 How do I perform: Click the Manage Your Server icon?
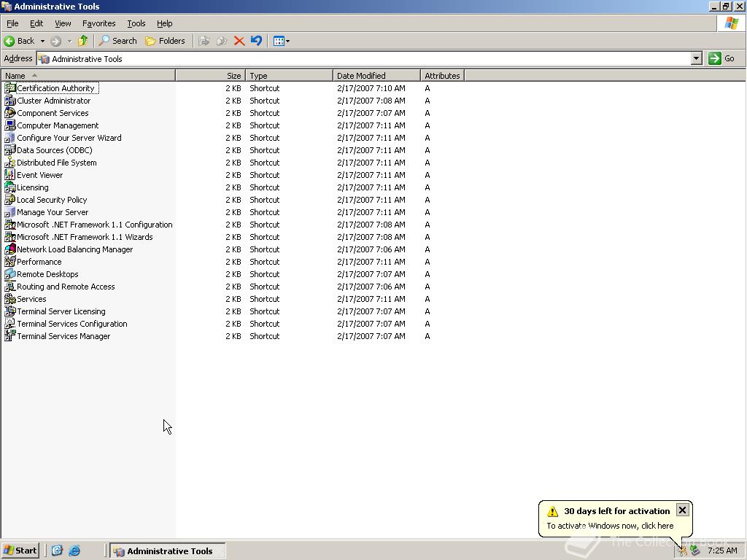coord(9,212)
